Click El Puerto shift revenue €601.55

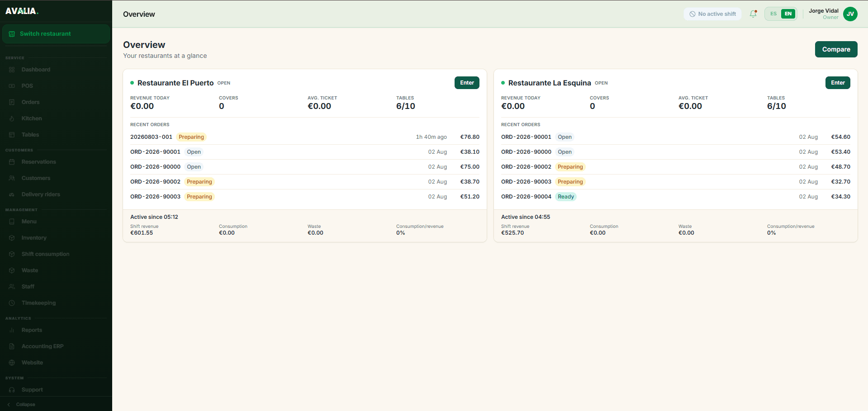pyautogui.click(x=142, y=233)
